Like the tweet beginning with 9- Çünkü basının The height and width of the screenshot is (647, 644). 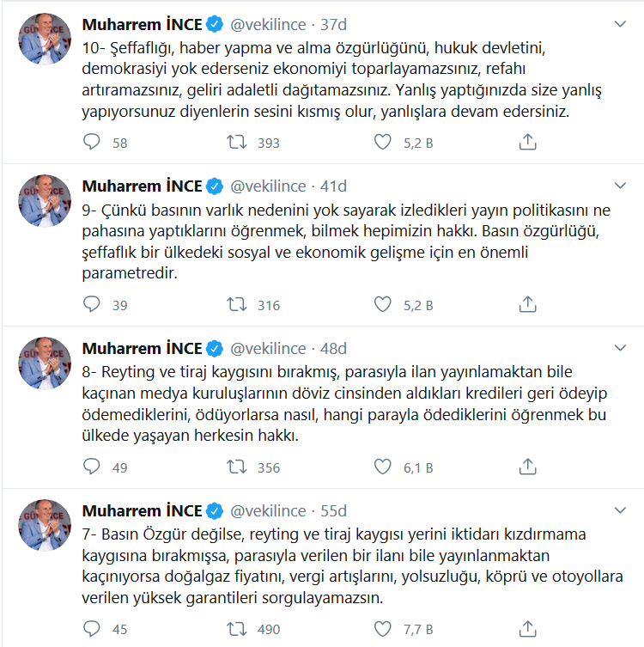pos(382,304)
